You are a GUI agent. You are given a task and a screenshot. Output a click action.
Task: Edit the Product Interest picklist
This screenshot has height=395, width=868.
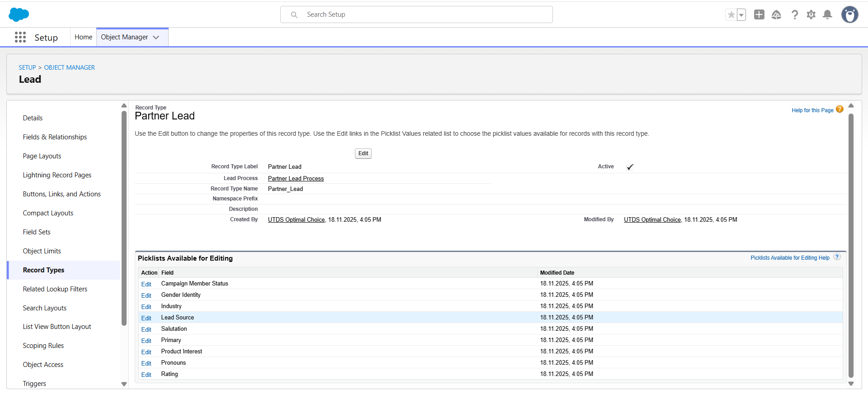146,352
